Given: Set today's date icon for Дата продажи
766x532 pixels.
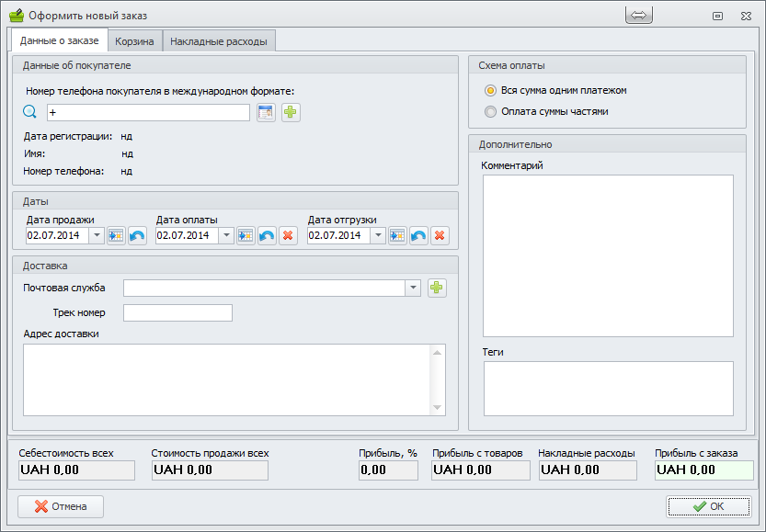Looking at the screenshot, I should pos(116,235).
